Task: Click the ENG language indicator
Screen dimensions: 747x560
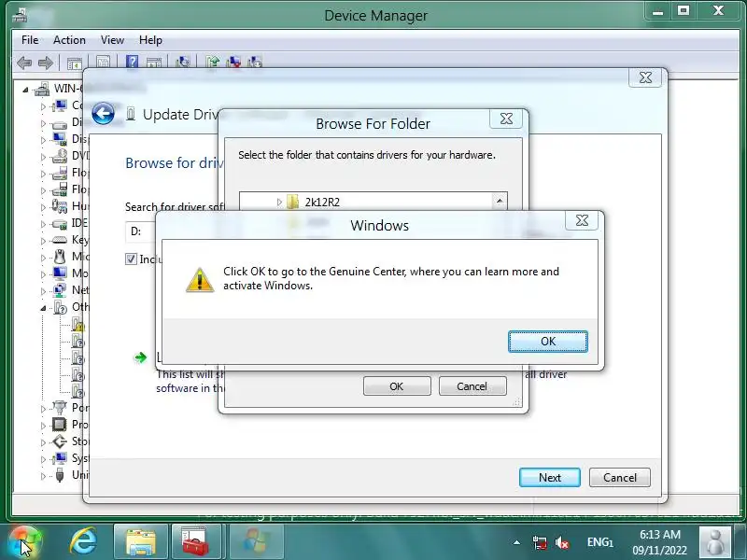Action: pos(599,542)
